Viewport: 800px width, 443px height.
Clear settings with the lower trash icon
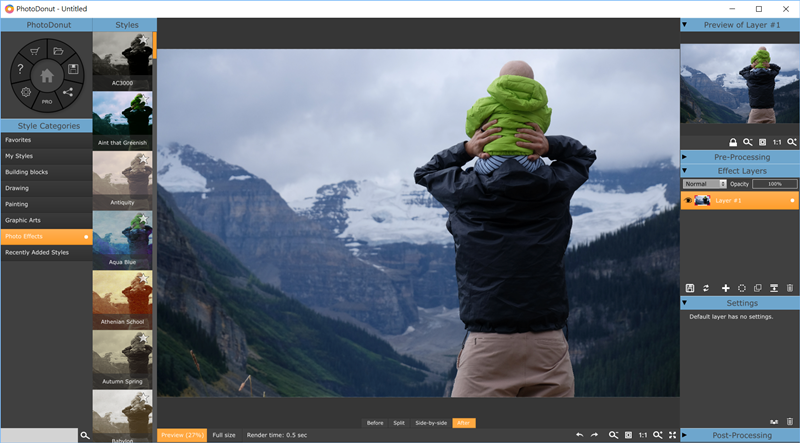pos(790,422)
